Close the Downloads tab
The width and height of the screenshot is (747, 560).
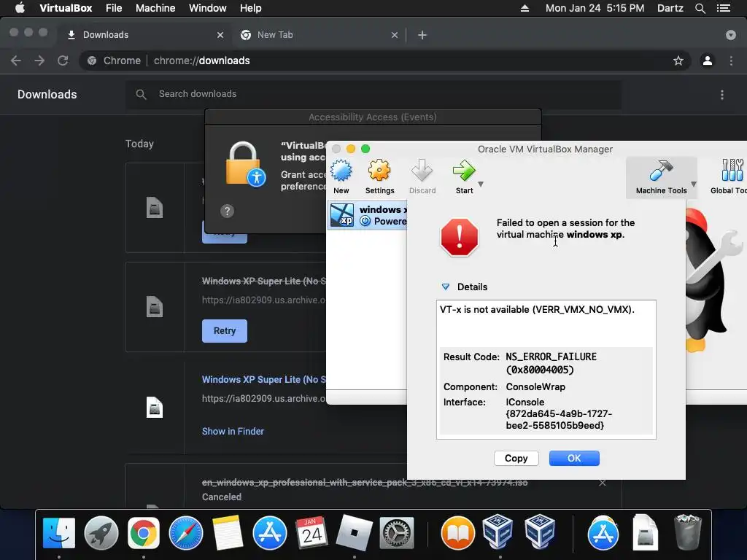pos(220,35)
